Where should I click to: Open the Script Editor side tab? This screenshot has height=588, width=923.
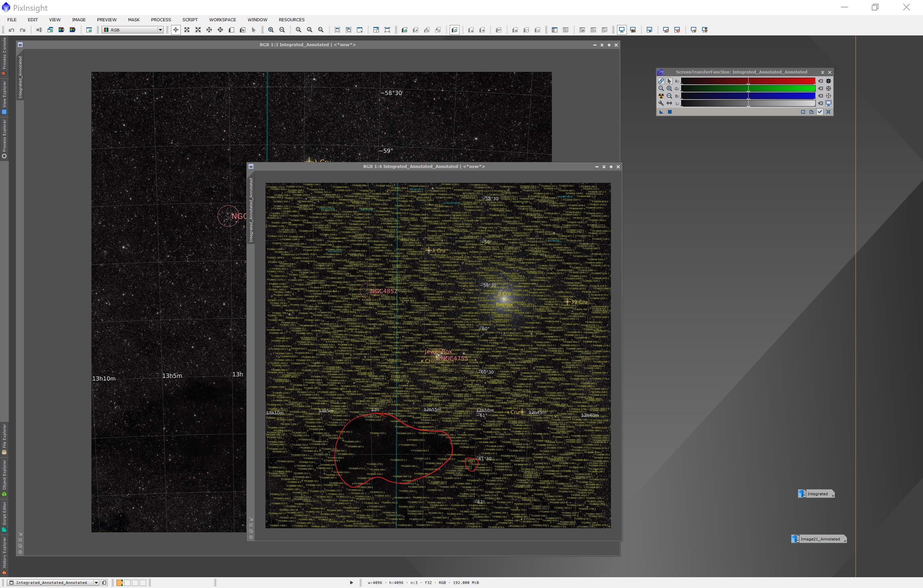click(x=4, y=517)
